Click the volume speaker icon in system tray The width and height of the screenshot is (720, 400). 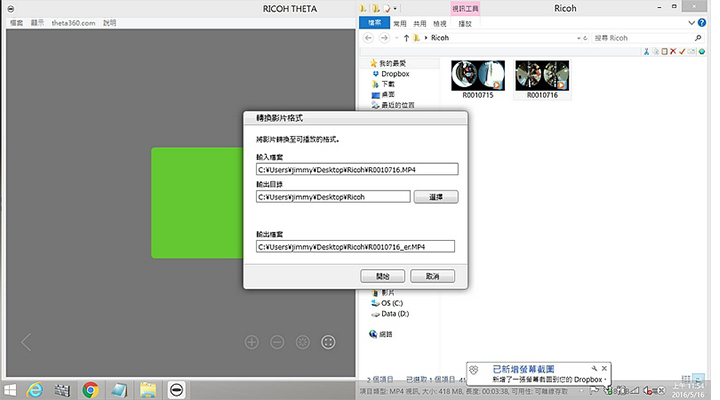coord(647,391)
